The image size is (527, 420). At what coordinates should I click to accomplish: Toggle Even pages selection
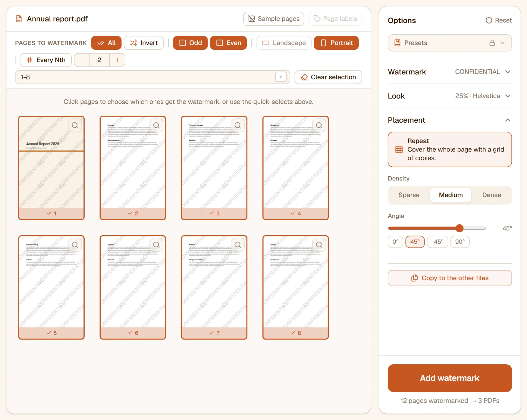click(x=228, y=43)
